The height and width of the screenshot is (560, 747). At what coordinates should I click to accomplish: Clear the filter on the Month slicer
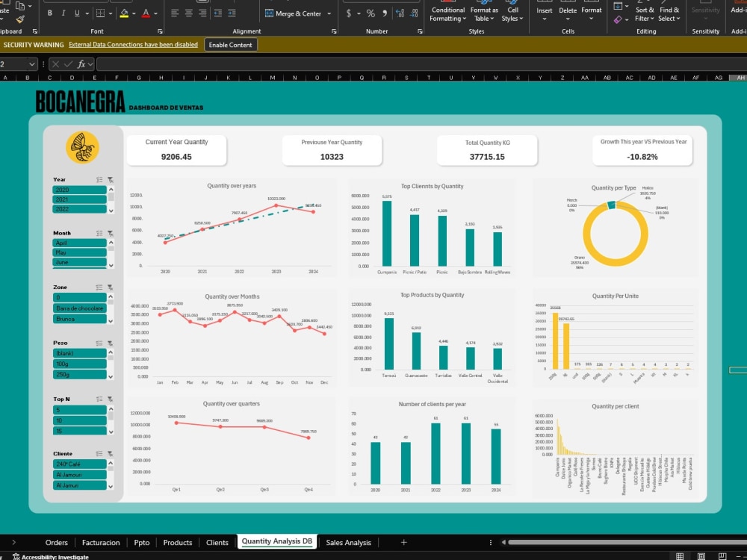tap(110, 233)
